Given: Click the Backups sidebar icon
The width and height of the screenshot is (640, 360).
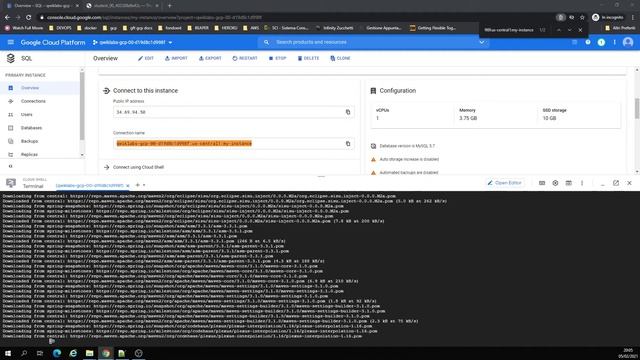Looking at the screenshot, I should point(11,141).
